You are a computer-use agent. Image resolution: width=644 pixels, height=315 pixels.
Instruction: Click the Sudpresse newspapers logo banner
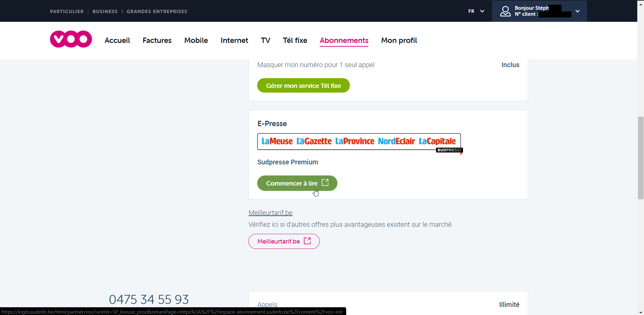click(359, 142)
